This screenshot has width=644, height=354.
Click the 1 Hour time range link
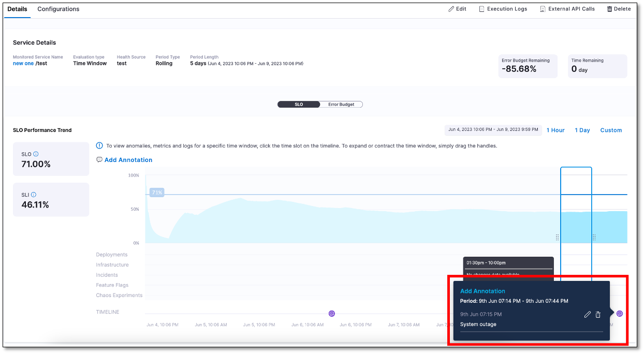(555, 130)
